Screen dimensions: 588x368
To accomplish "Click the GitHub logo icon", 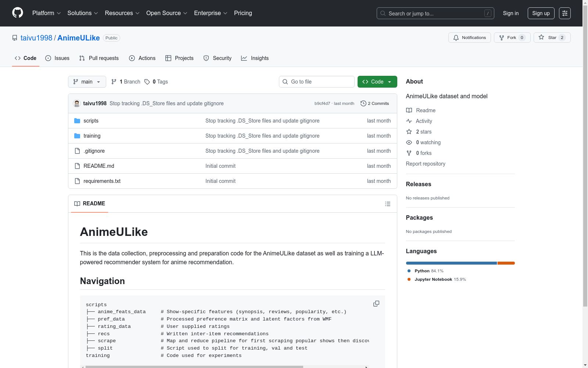I will coord(18,13).
